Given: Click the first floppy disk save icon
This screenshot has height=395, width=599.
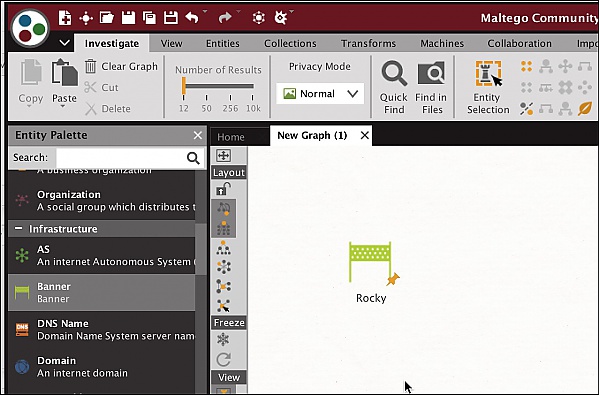Looking at the screenshot, I should [x=128, y=18].
